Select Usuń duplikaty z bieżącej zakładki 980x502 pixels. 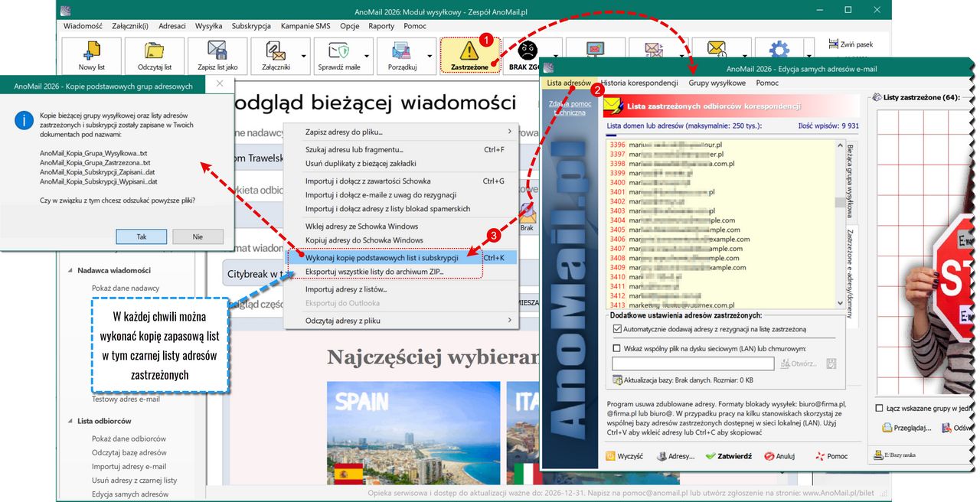401,163
